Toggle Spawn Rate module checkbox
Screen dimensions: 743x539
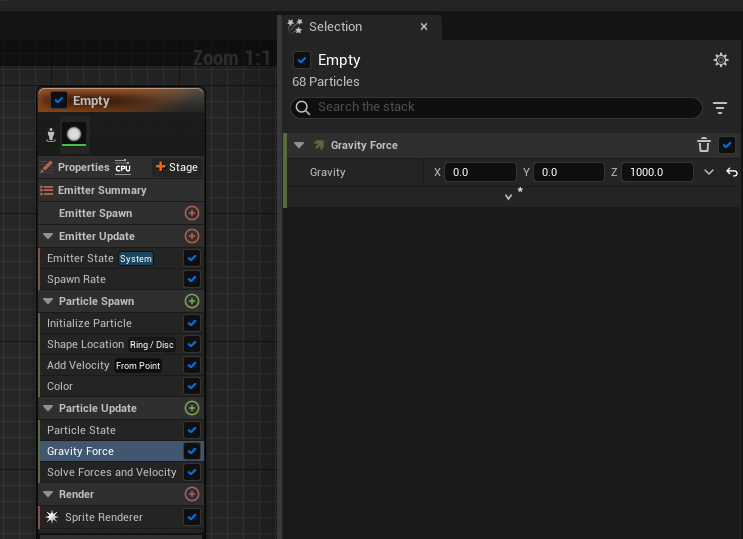(x=192, y=279)
